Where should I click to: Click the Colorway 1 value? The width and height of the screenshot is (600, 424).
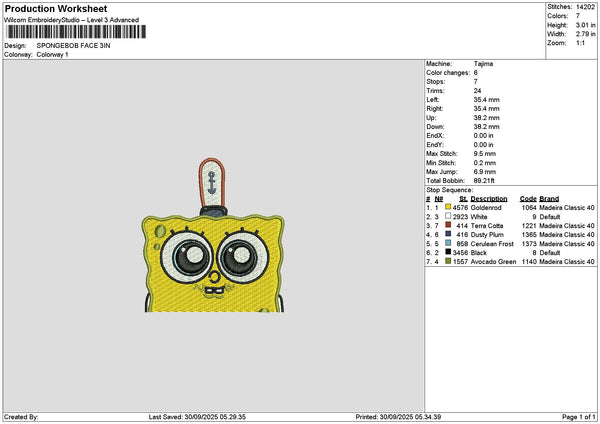click(x=52, y=55)
